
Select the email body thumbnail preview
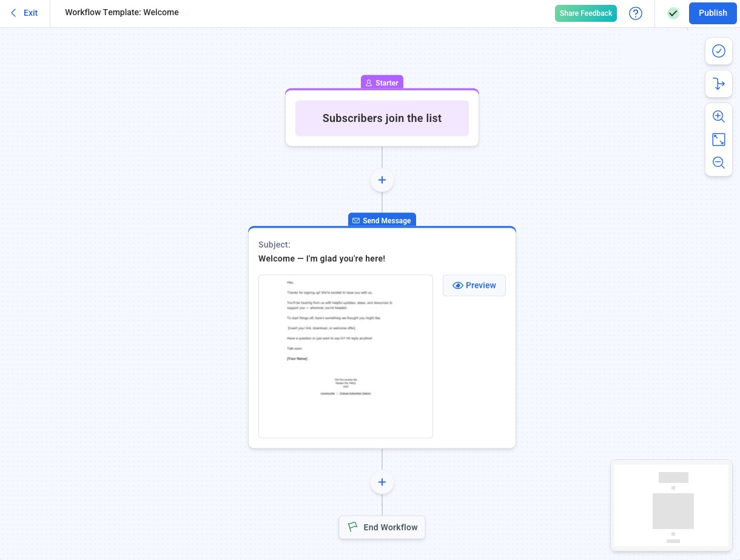point(346,356)
